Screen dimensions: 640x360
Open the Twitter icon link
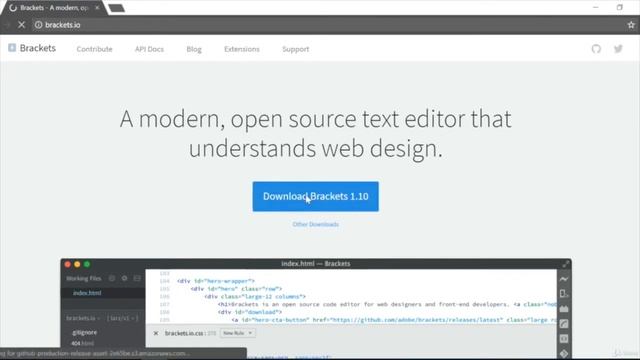[x=618, y=49]
